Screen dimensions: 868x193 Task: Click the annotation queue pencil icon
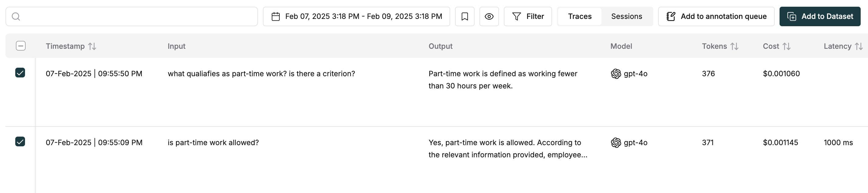pyautogui.click(x=671, y=16)
